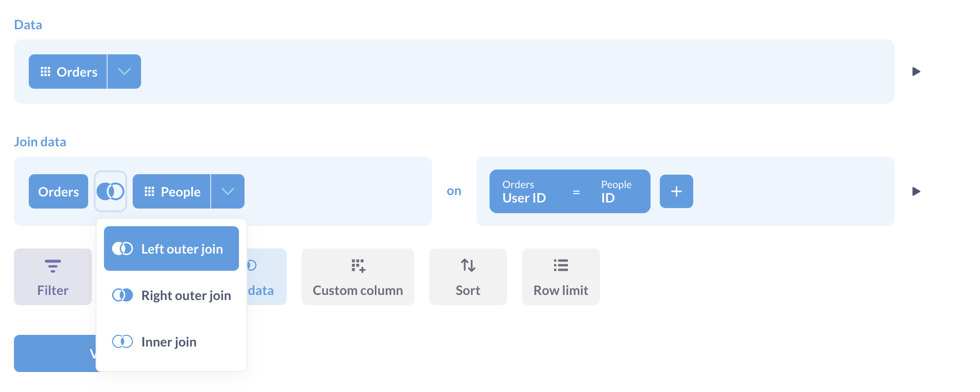980x392 pixels.
Task: Select Left outer join option
Action: click(171, 249)
